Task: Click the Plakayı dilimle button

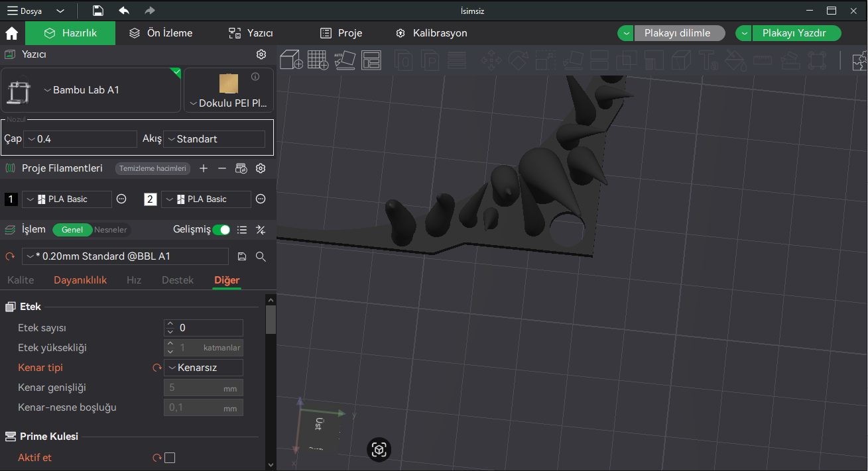Action: pyautogui.click(x=677, y=33)
